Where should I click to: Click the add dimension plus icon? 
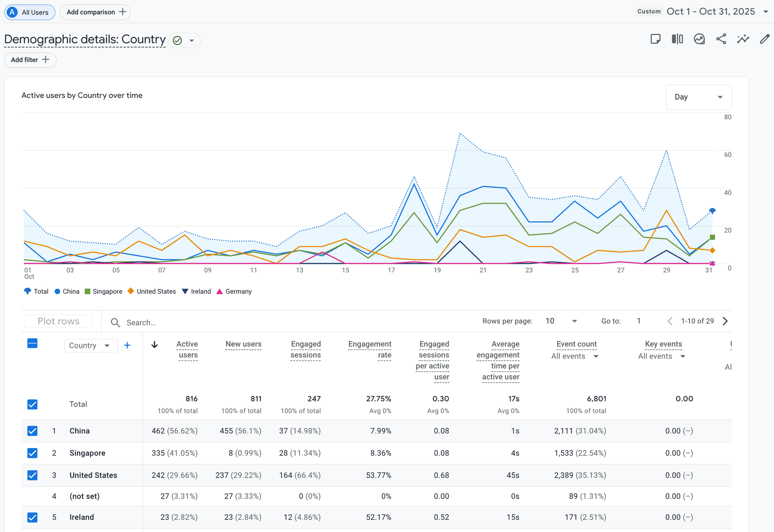pyautogui.click(x=127, y=345)
